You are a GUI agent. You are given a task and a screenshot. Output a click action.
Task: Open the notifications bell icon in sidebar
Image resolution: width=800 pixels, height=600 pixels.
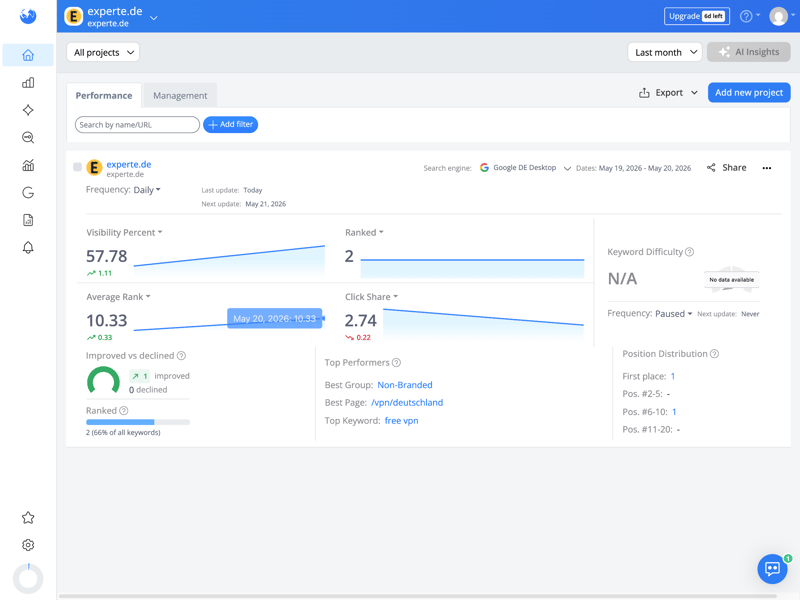pyautogui.click(x=28, y=248)
